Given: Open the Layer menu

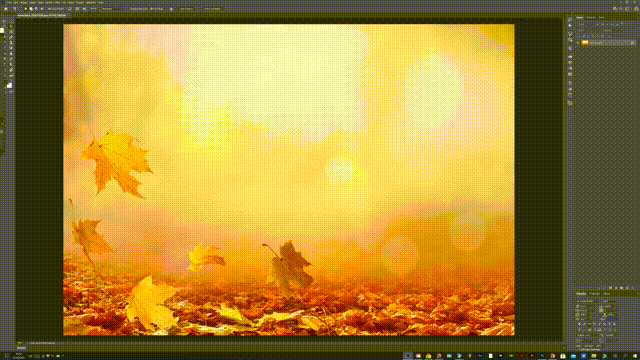Looking at the screenshot, I should [32, 2].
